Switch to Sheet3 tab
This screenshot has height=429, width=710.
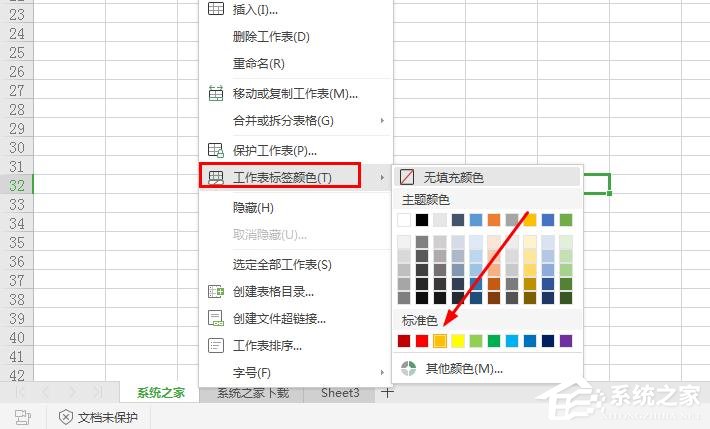point(340,392)
